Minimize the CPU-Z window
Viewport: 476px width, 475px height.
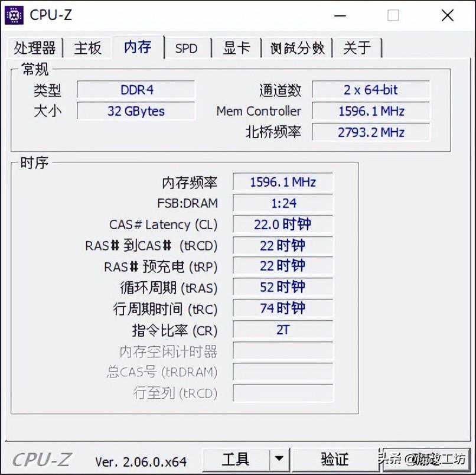[340, 15]
